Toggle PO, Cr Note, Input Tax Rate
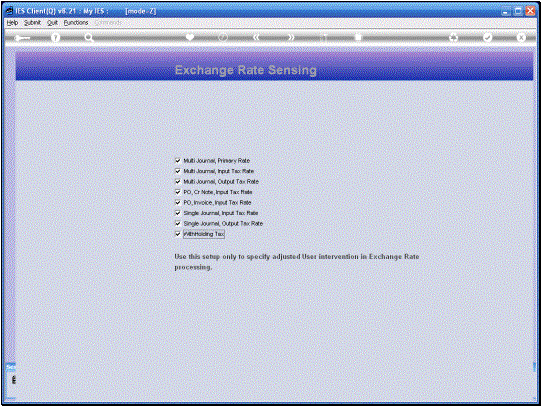The height and width of the screenshot is (406, 541). [x=178, y=192]
